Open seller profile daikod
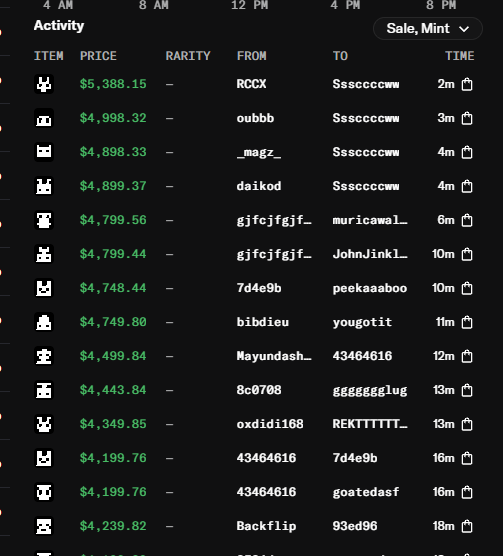This screenshot has height=556, width=503. pos(259,186)
